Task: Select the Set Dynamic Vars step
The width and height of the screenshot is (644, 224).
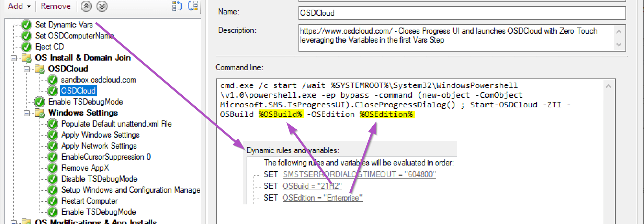Action: pyautogui.click(x=64, y=25)
